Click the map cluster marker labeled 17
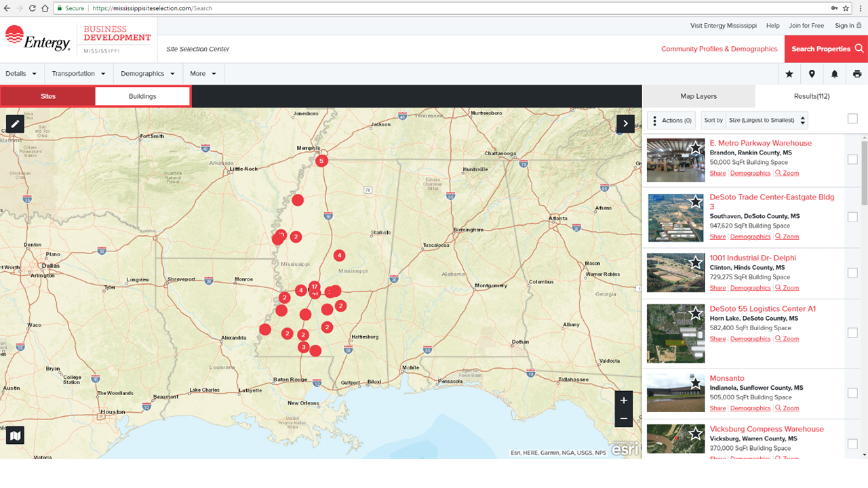This screenshot has width=868, height=488. (315, 287)
